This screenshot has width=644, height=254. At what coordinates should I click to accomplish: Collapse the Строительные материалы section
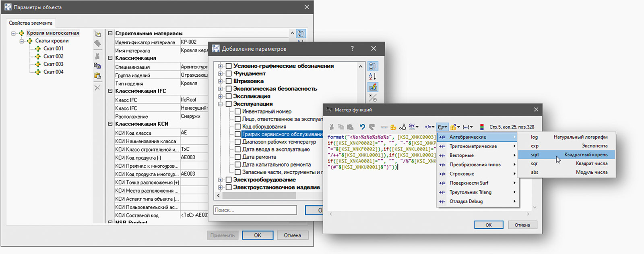(x=110, y=33)
